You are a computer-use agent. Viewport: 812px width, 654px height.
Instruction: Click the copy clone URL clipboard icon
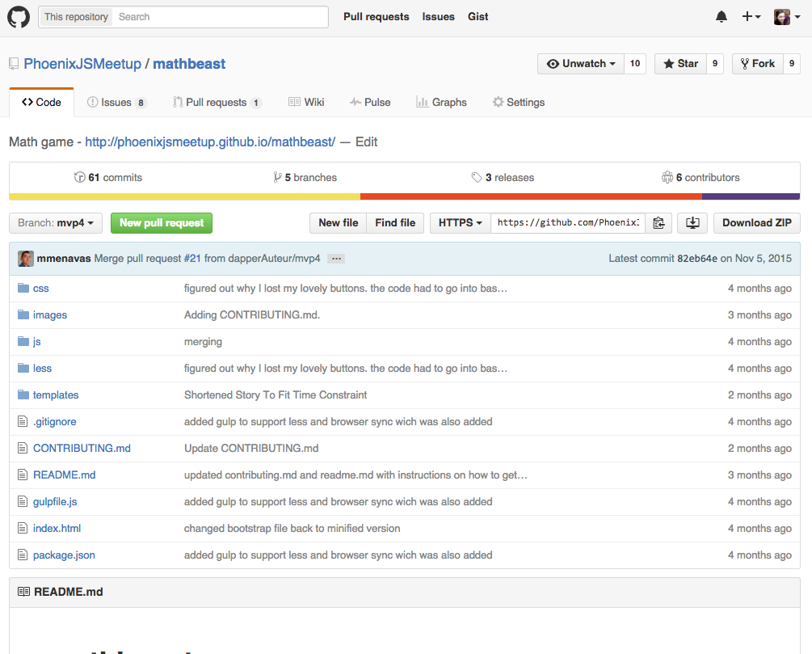658,223
